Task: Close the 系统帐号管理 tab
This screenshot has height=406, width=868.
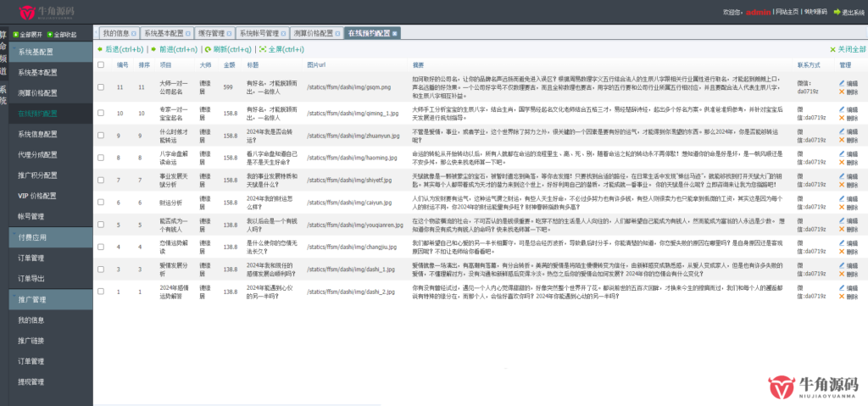Action: click(283, 33)
